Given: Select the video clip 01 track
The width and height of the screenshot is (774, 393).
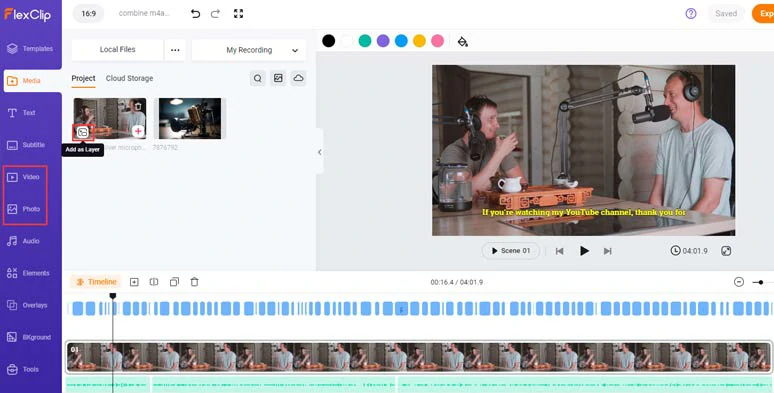Looking at the screenshot, I should (x=419, y=357).
